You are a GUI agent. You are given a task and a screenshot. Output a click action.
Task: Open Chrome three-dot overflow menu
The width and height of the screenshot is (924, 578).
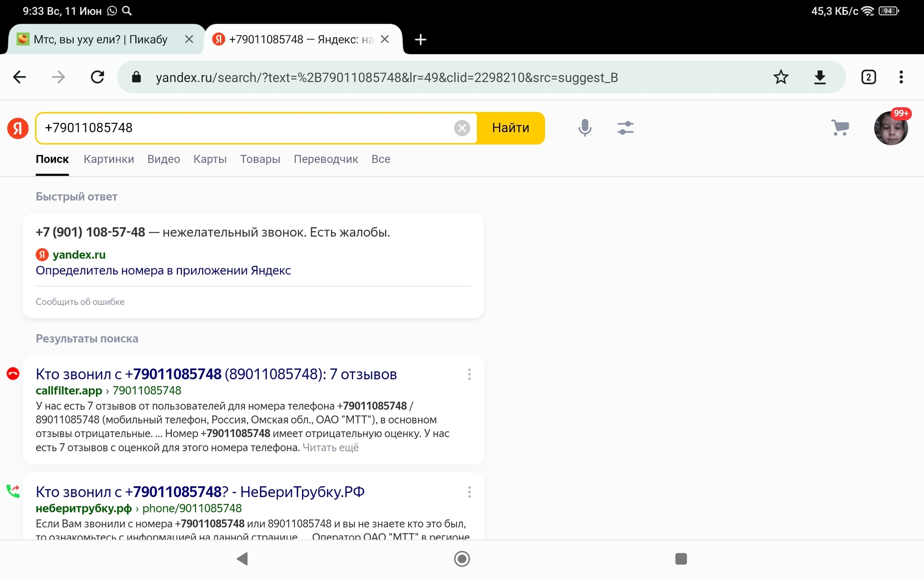click(901, 77)
